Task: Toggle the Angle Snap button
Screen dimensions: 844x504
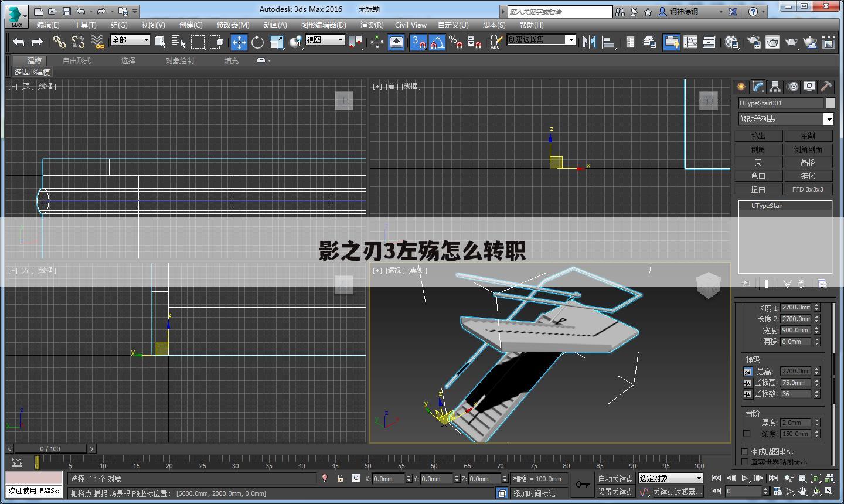Action: (x=437, y=42)
